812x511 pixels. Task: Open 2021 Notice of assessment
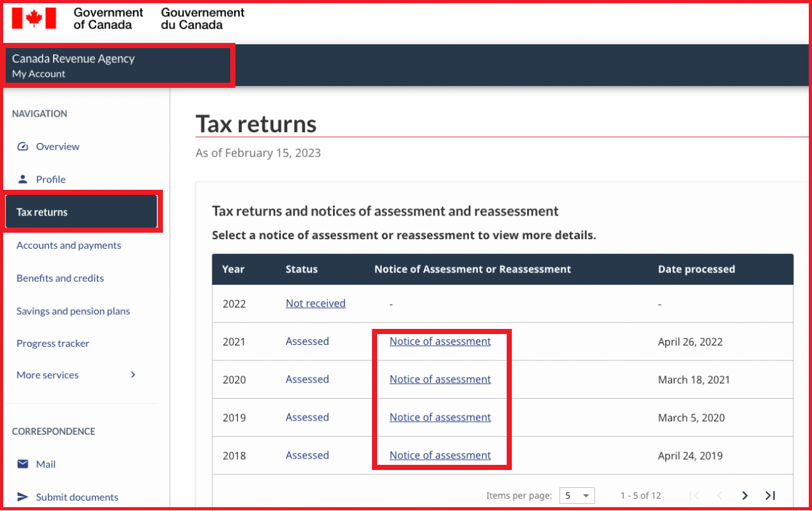440,342
